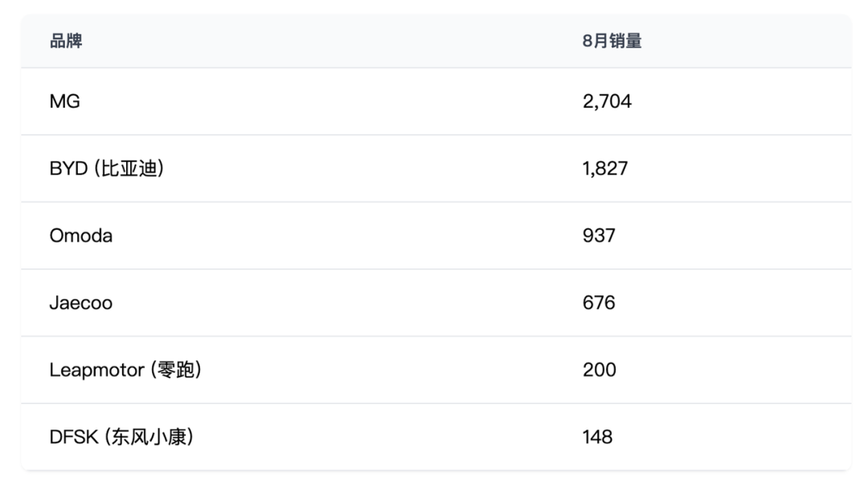The height and width of the screenshot is (477, 868).
Task: Select the DFSK brand name text
Action: tap(72, 438)
